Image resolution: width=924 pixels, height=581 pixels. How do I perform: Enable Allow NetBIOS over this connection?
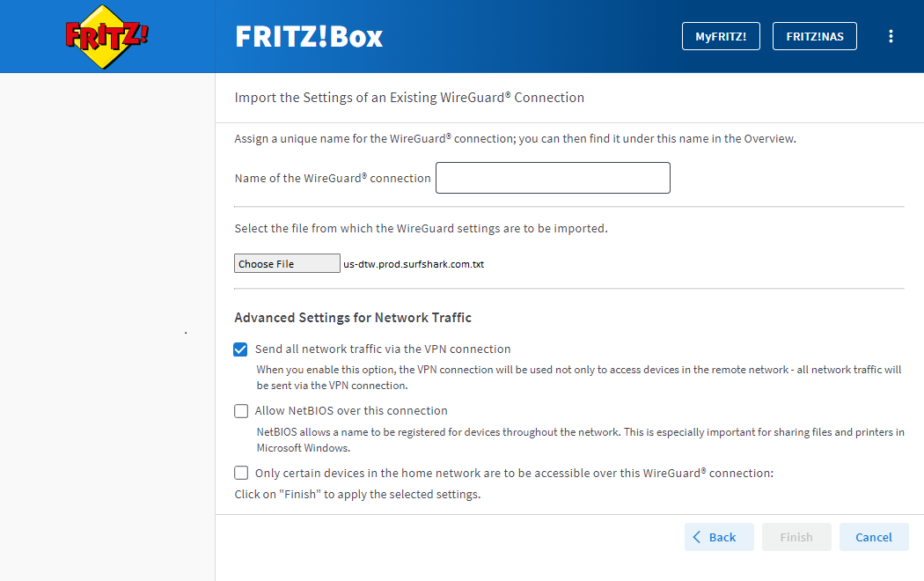pyautogui.click(x=241, y=411)
